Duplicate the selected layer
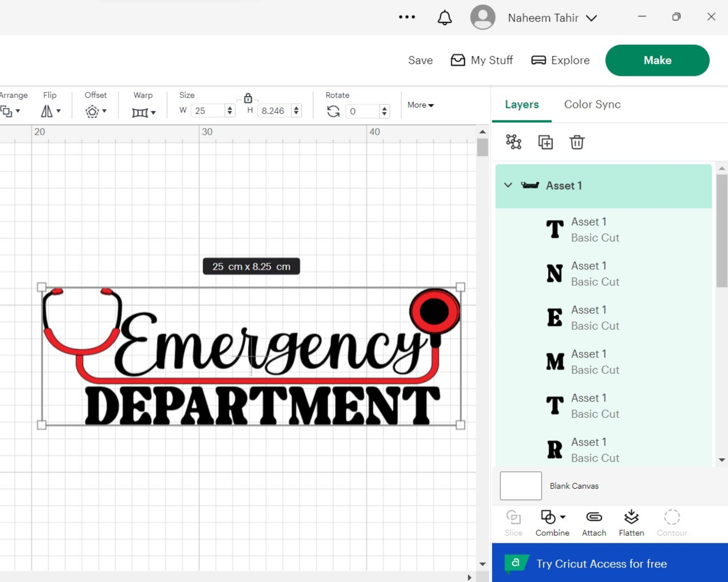 545,142
